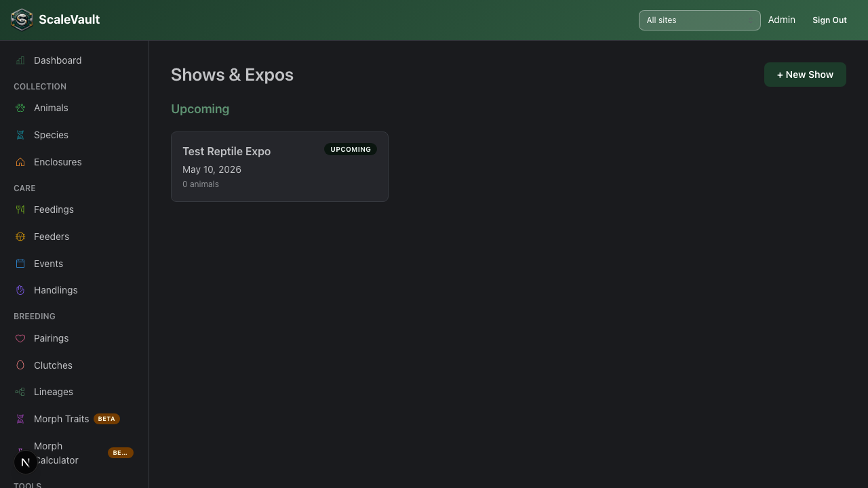The height and width of the screenshot is (488, 868).
Task: Click the Species DNA icon
Action: pos(20,135)
